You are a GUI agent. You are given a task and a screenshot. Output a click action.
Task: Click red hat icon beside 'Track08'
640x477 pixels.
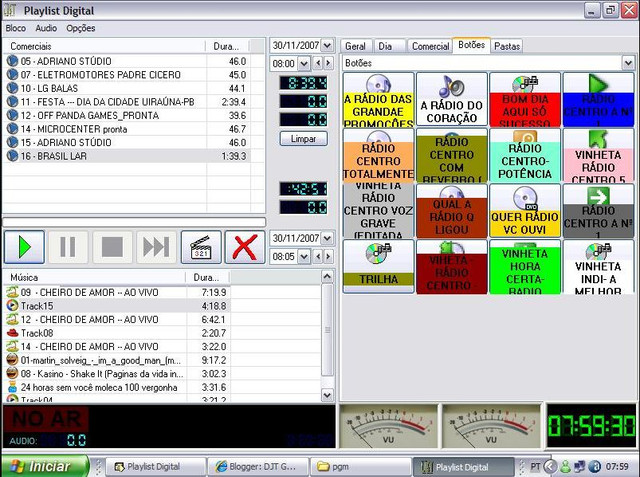(x=12, y=333)
